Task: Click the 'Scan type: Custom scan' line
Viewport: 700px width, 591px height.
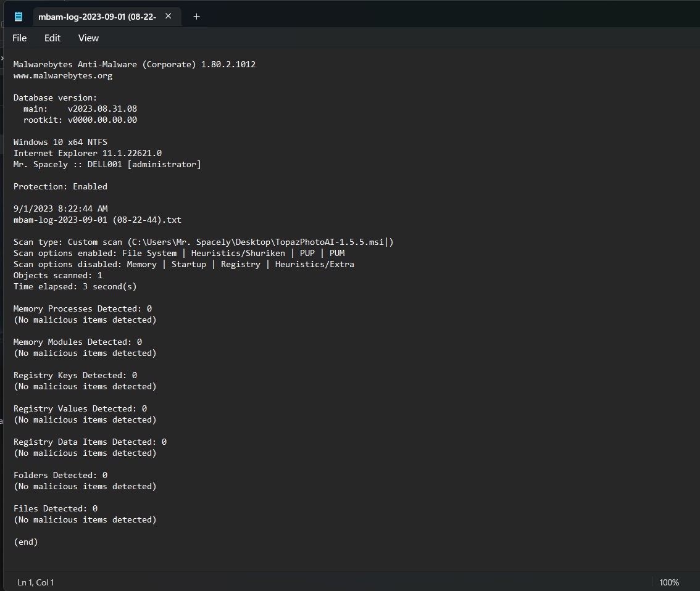Action: pos(204,242)
